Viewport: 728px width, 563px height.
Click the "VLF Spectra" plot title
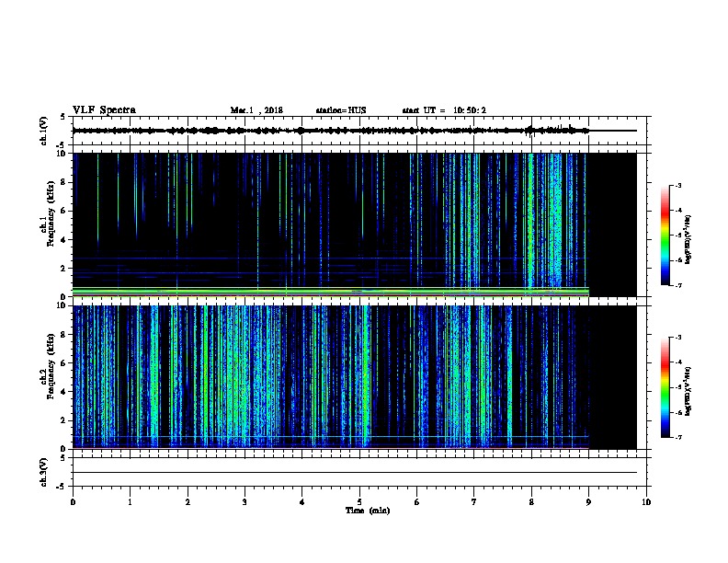tap(104, 110)
